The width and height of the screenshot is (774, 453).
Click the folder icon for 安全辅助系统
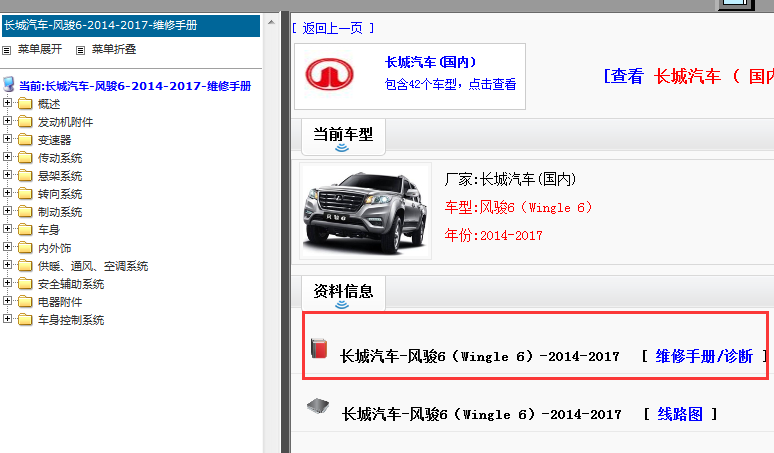pos(25,284)
